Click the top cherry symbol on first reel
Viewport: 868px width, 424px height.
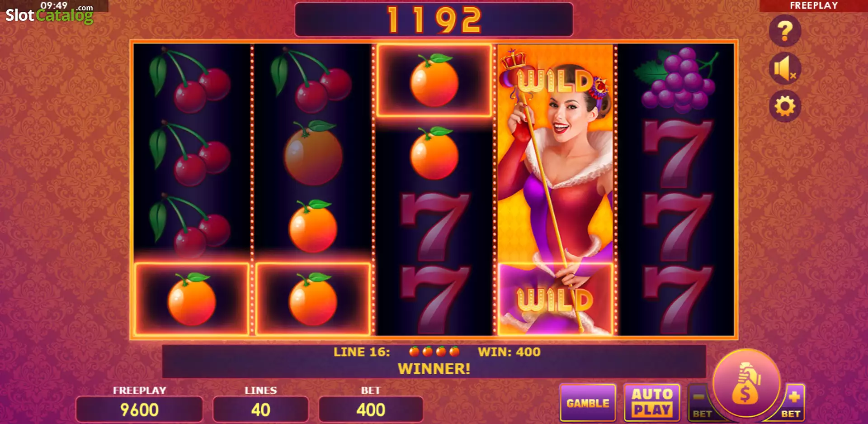191,80
